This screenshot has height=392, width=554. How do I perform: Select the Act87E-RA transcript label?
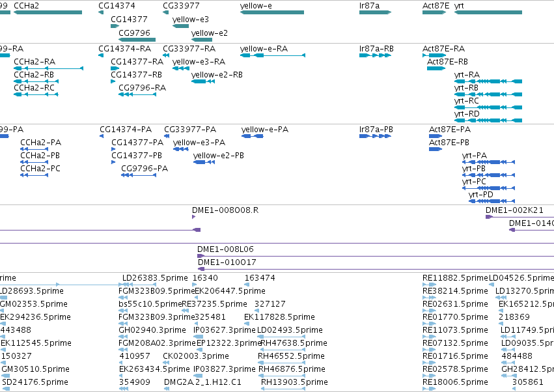[x=444, y=48]
